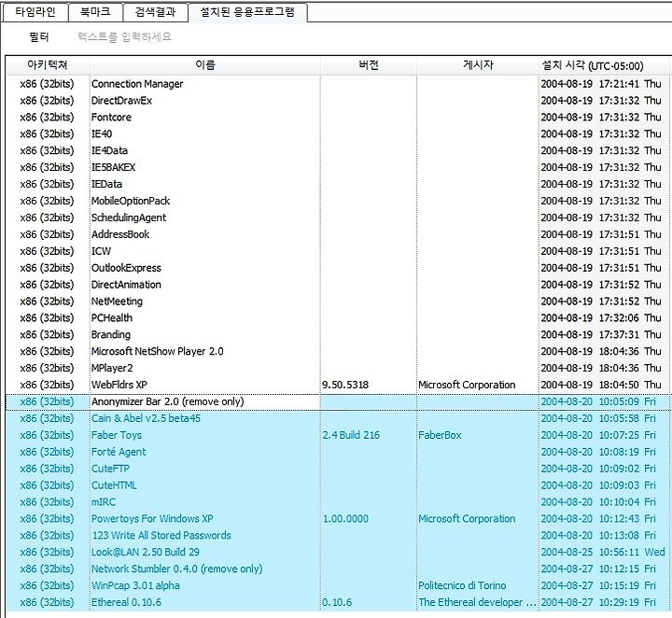The width and height of the screenshot is (672, 618).
Task: Click the Faber Toys entry
Action: click(x=117, y=435)
